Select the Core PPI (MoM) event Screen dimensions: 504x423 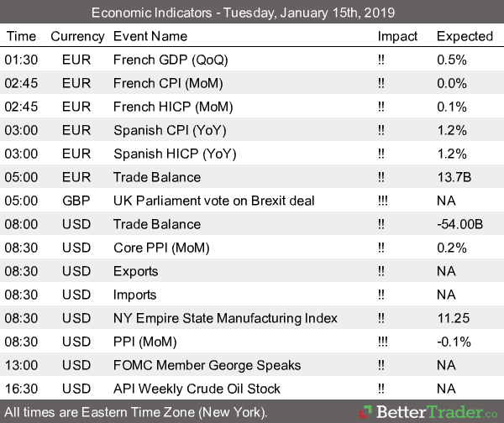point(161,248)
